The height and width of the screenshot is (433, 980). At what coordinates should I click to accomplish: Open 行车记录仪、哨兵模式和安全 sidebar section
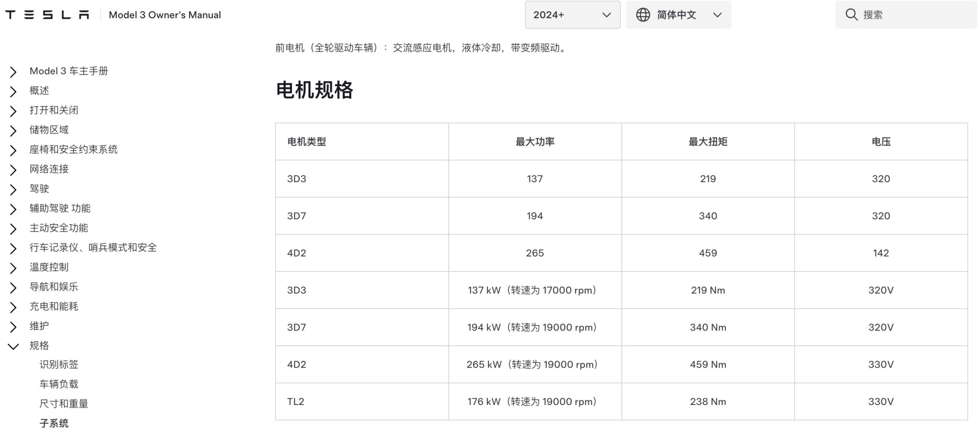93,248
